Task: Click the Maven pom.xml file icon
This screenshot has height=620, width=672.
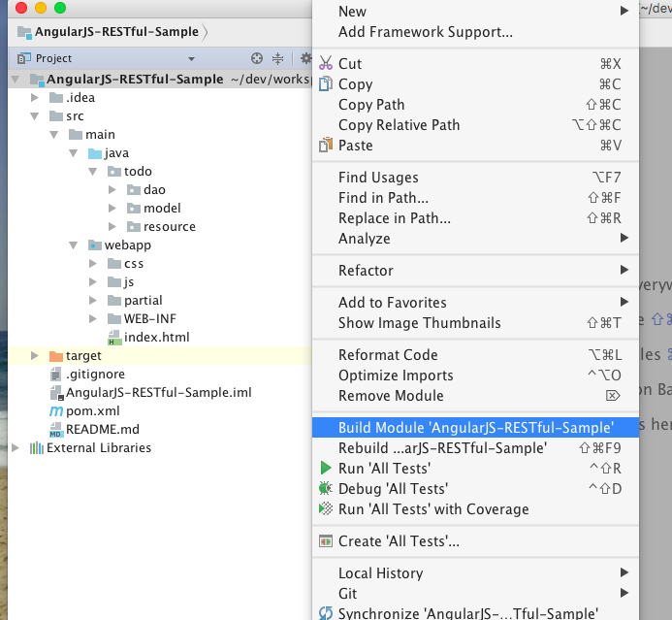Action: coord(55,410)
